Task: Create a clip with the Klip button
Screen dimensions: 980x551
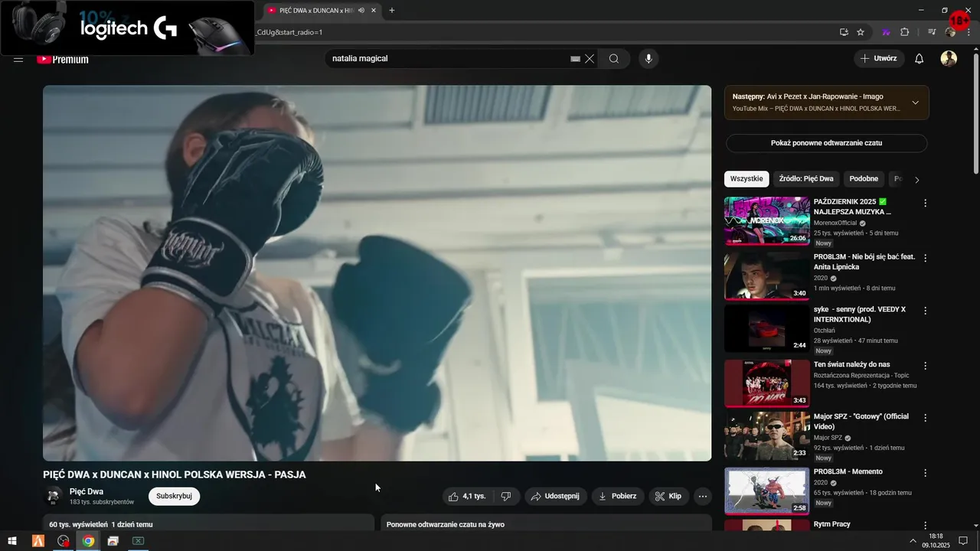Action: point(668,496)
